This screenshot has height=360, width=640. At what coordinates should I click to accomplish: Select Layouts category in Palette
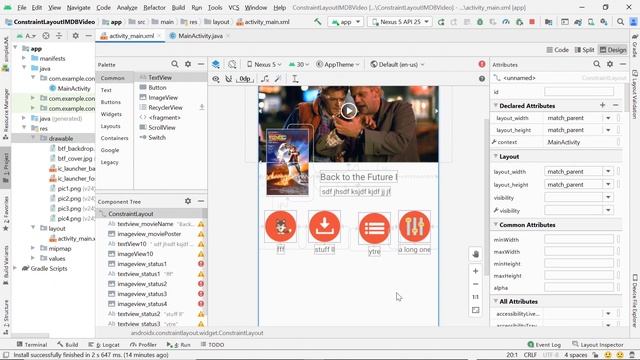110,126
